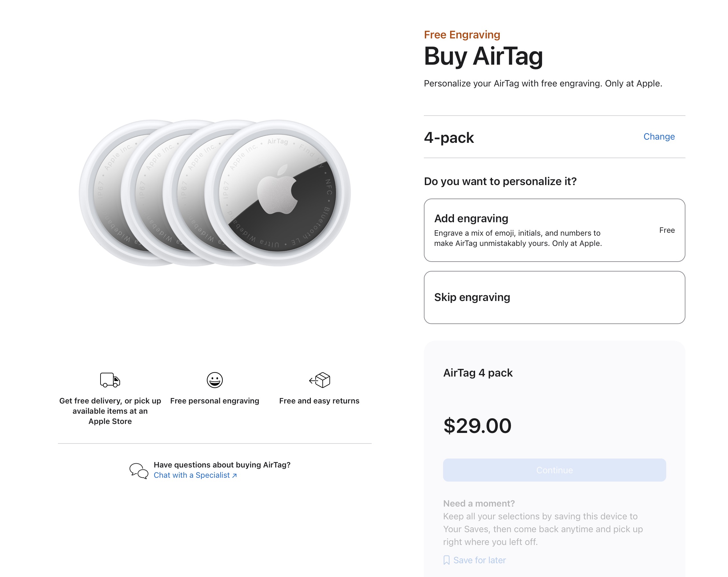Viewport: 728px width, 577px height.
Task: Click the chat bubbles icon
Action: [x=139, y=471]
